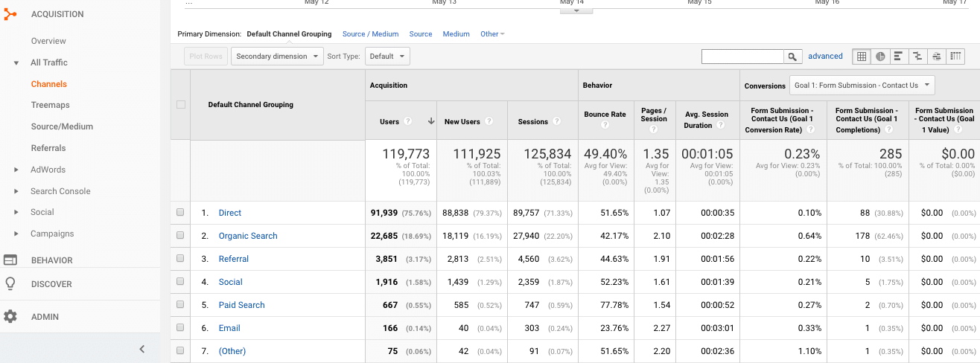Open the Organic Search channel link
980x363 pixels.
tap(248, 236)
